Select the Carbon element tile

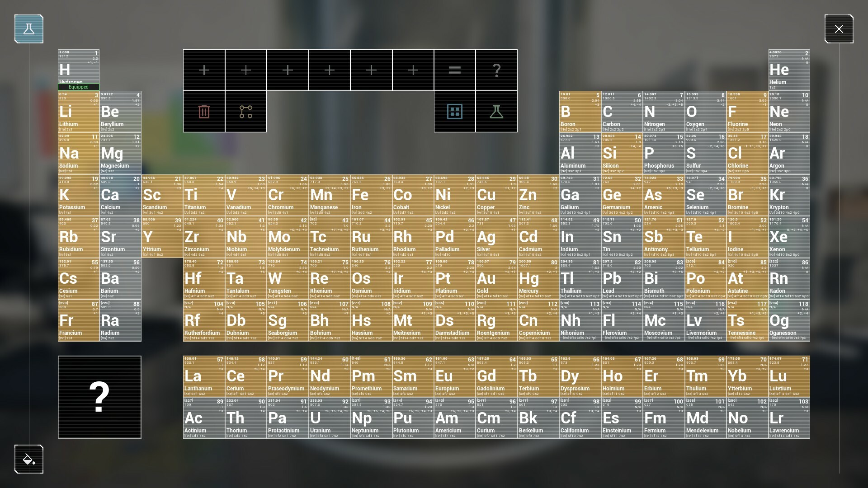(622, 112)
